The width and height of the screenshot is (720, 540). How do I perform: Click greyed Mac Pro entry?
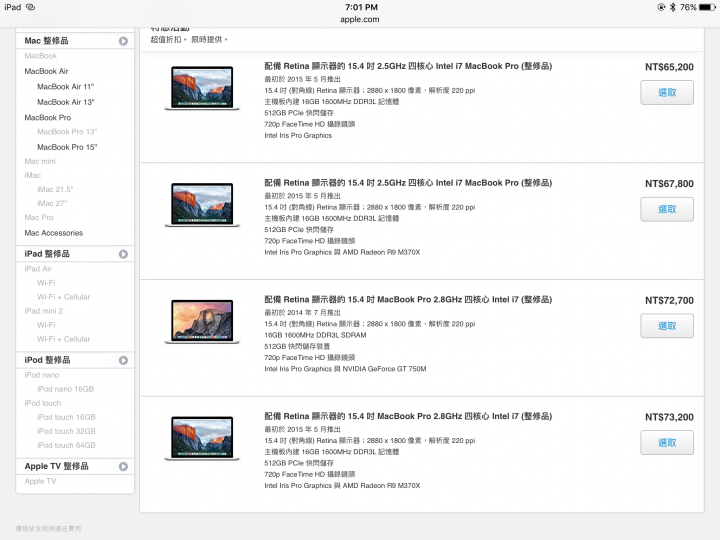(39, 217)
